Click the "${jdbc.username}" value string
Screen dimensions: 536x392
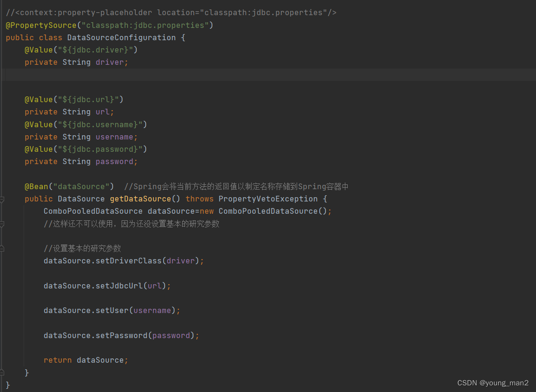100,124
